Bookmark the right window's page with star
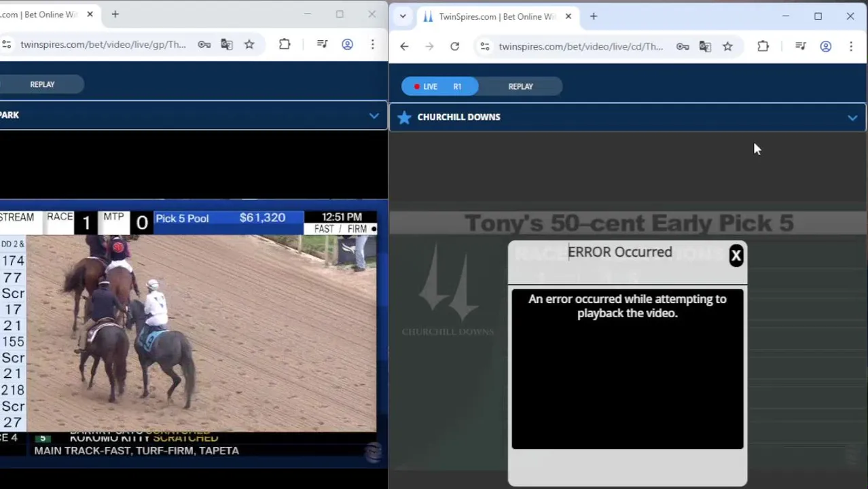Image resolution: width=868 pixels, height=489 pixels. 727,46
